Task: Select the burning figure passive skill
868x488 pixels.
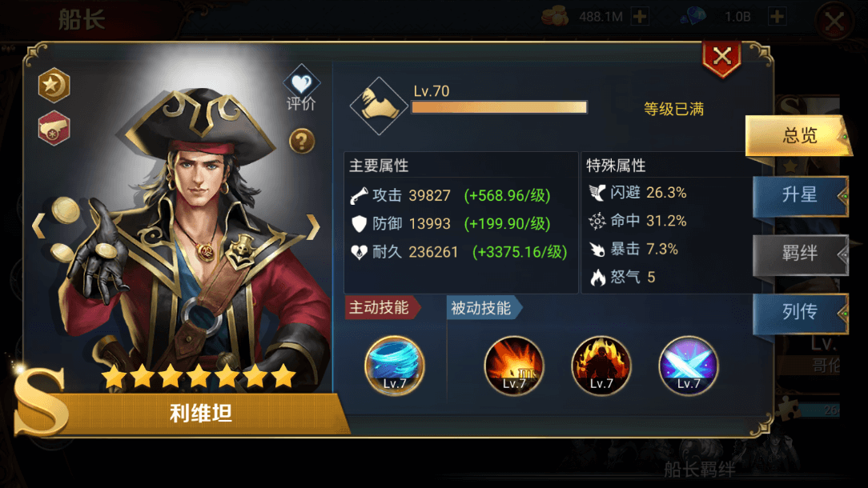Action: pyautogui.click(x=601, y=365)
